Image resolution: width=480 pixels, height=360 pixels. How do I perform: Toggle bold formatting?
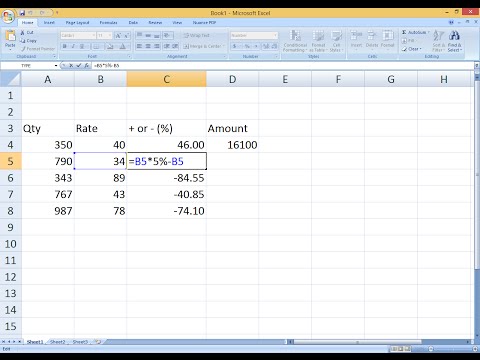point(65,46)
